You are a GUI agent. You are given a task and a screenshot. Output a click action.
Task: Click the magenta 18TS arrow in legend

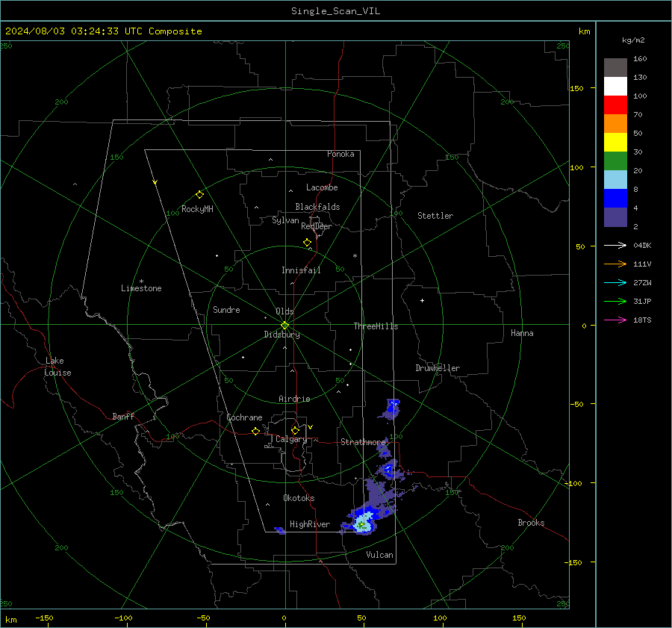[x=615, y=320]
